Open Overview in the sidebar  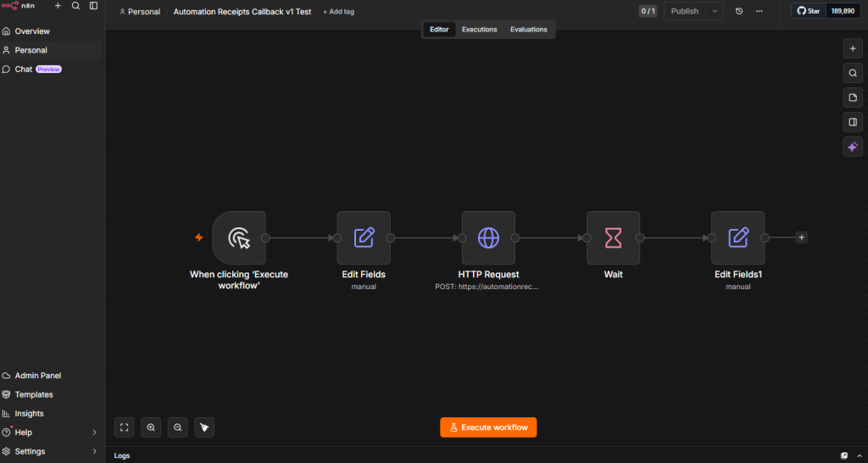51,31
